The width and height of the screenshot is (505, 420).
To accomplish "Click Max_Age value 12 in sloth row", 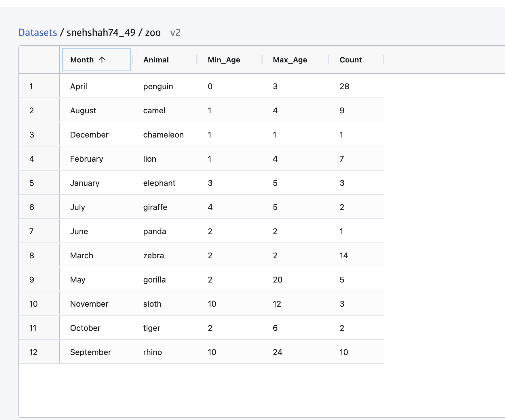I will [277, 304].
